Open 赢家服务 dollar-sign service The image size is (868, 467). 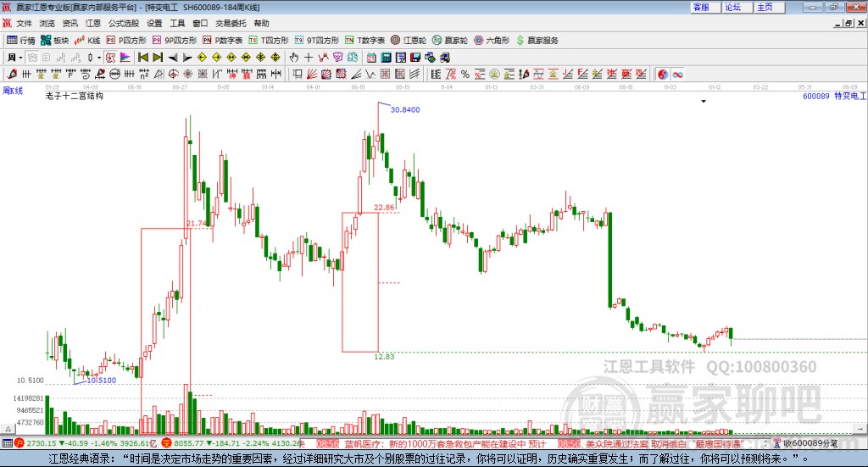[x=537, y=41]
